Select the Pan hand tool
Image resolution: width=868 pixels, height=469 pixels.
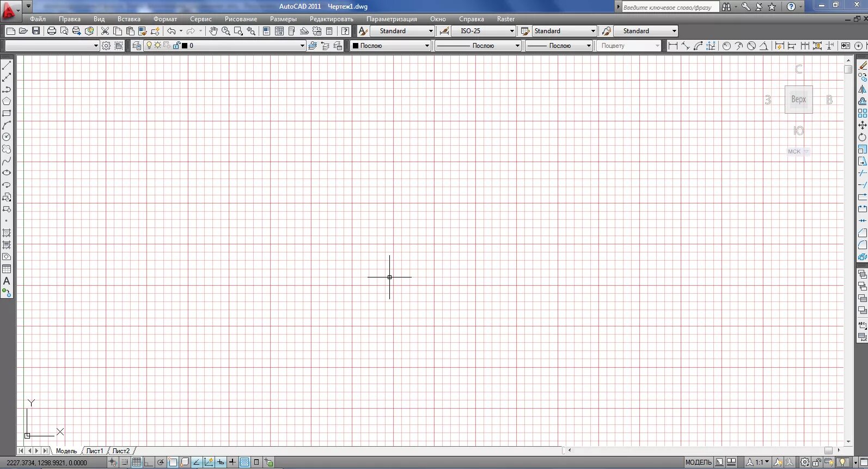point(213,31)
